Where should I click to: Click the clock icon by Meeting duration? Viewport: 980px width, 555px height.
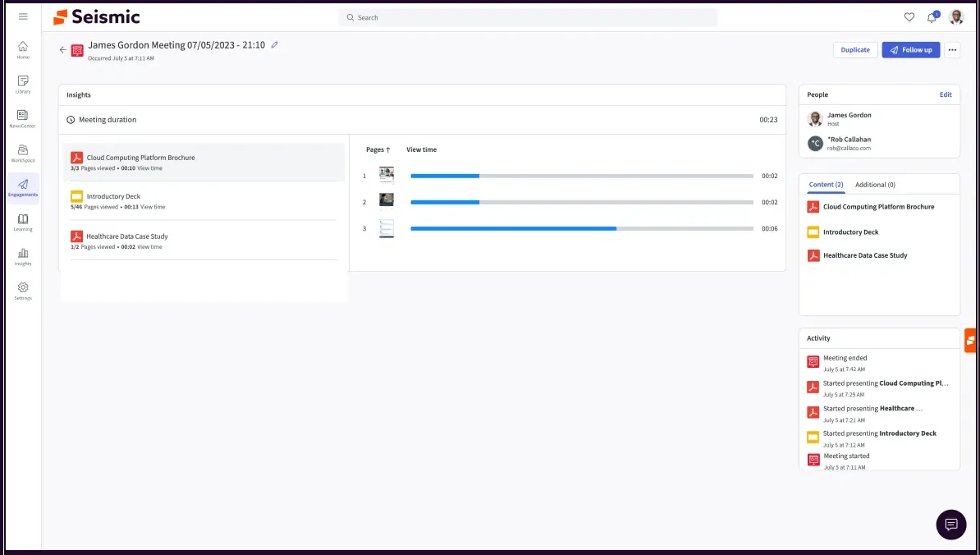pyautogui.click(x=71, y=120)
